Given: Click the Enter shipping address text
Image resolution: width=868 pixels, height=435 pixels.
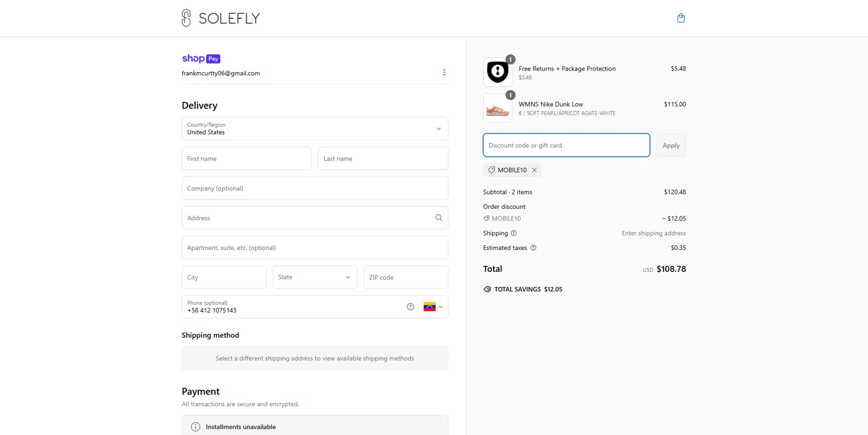Looking at the screenshot, I should point(654,233).
